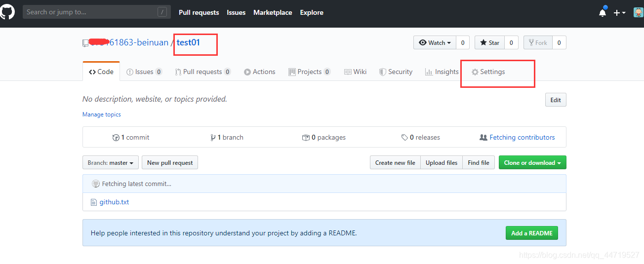Click the Fetching latest commit avatar icon
The width and height of the screenshot is (644, 264).
coord(96,184)
